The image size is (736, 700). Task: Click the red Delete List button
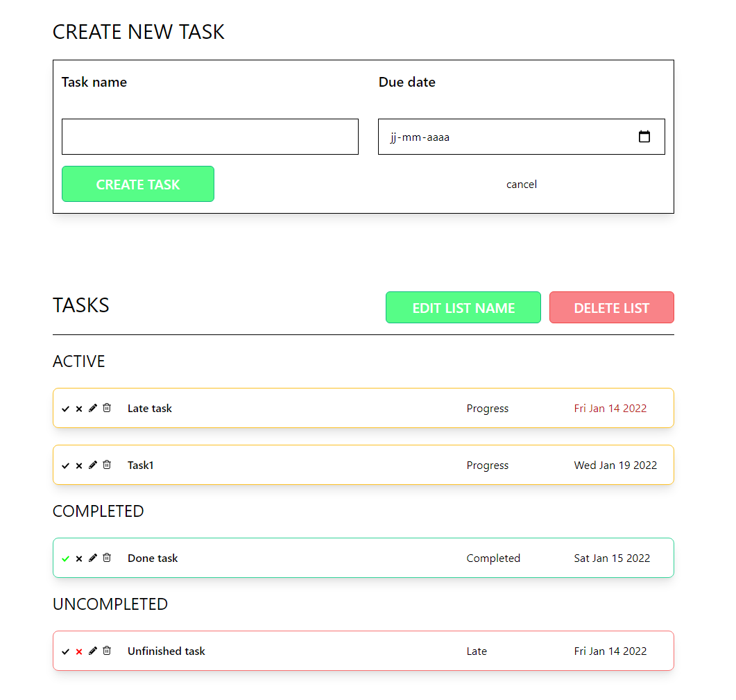tap(611, 307)
